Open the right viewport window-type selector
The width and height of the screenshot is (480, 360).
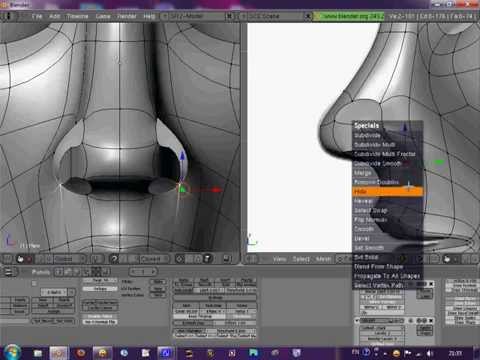(x=252, y=259)
